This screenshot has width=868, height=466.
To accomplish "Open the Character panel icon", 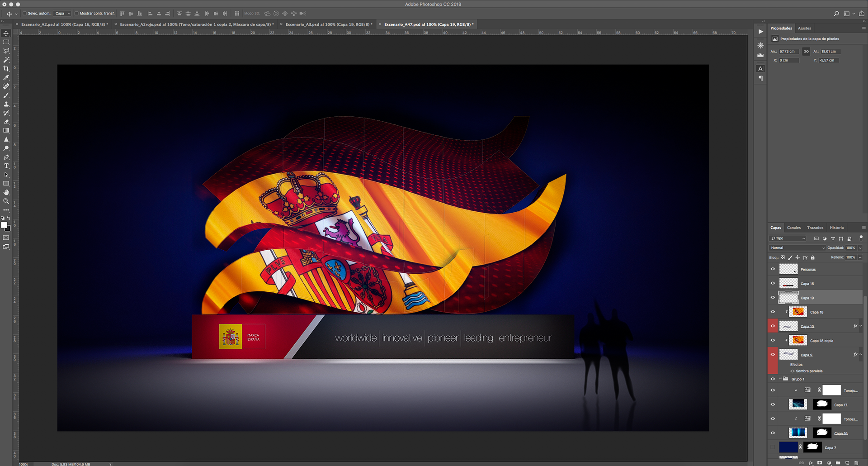I will [760, 69].
